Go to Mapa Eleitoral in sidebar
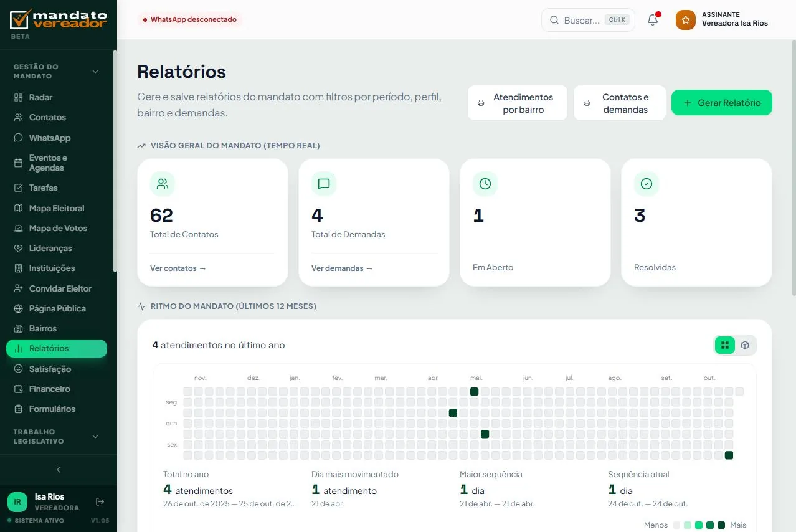The image size is (796, 532). [x=57, y=208]
